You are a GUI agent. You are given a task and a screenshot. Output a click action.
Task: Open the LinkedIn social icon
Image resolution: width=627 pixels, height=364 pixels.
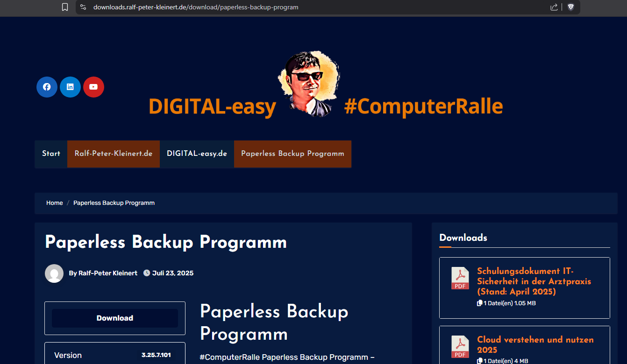pos(70,87)
